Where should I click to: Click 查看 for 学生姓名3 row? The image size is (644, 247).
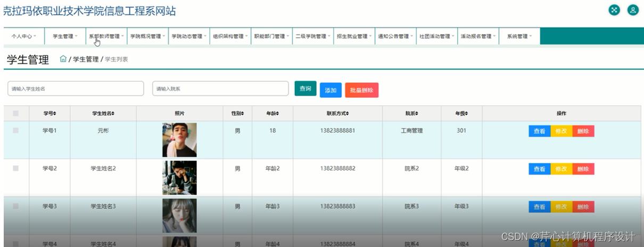click(x=540, y=207)
